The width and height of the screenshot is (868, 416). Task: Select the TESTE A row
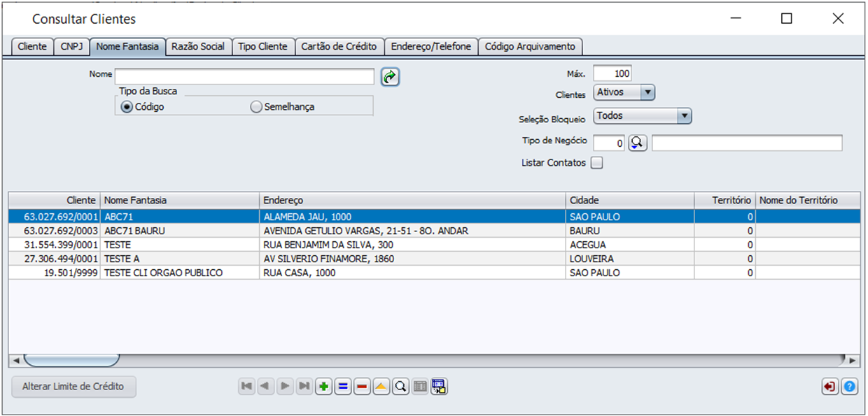tap(434, 259)
